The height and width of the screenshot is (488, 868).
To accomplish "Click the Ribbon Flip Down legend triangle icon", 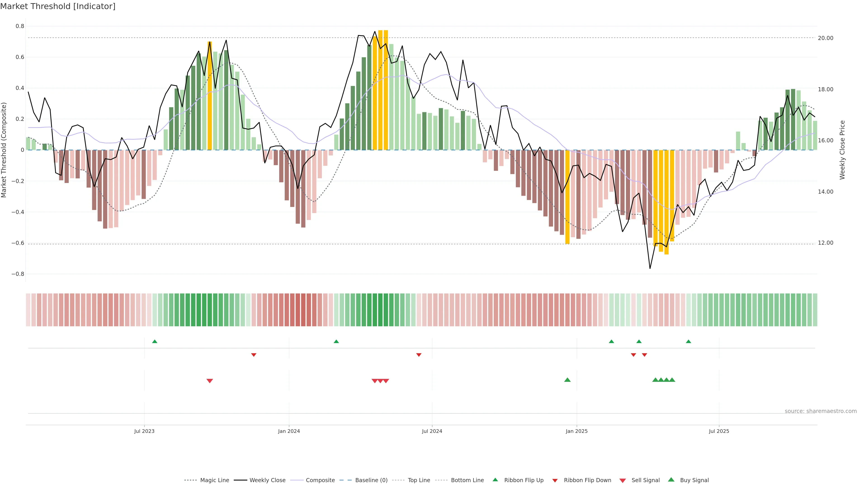I will click(555, 481).
